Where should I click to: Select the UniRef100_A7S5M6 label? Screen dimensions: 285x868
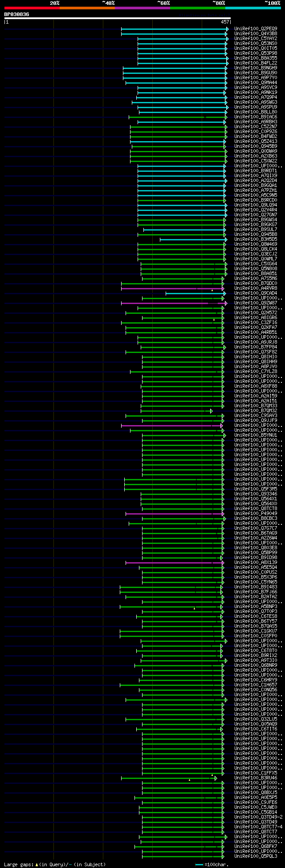click(256, 278)
